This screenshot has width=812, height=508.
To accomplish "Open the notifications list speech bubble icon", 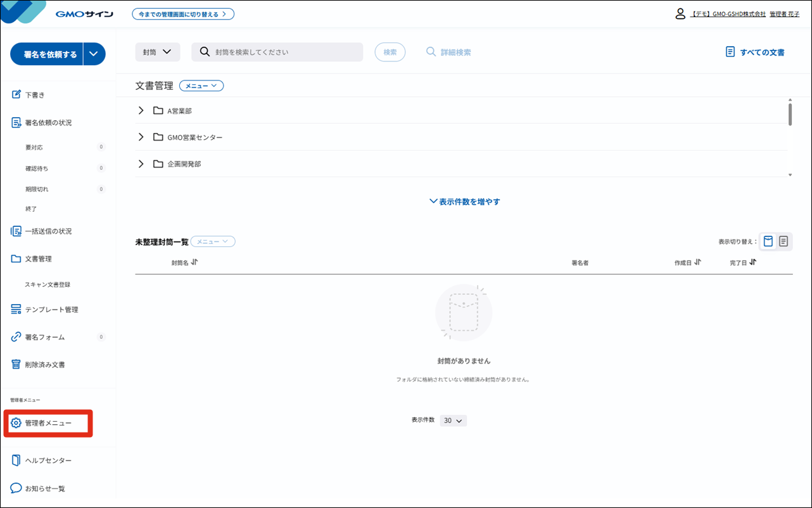I will (16, 488).
